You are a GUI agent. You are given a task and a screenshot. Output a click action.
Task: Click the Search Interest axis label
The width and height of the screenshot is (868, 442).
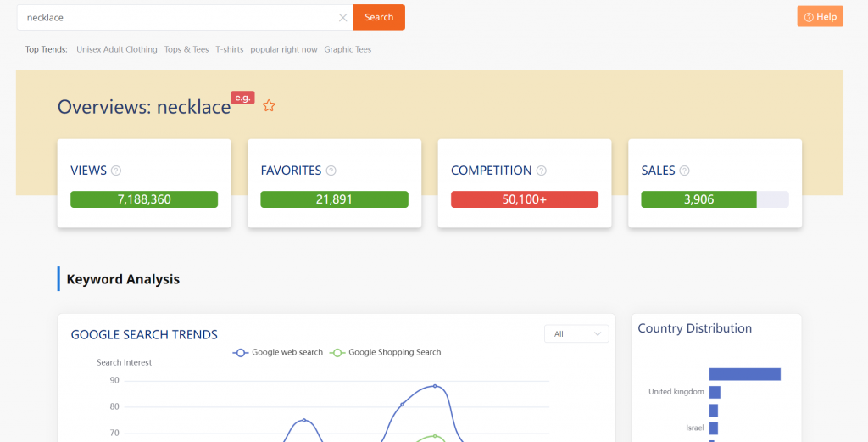[124, 362]
